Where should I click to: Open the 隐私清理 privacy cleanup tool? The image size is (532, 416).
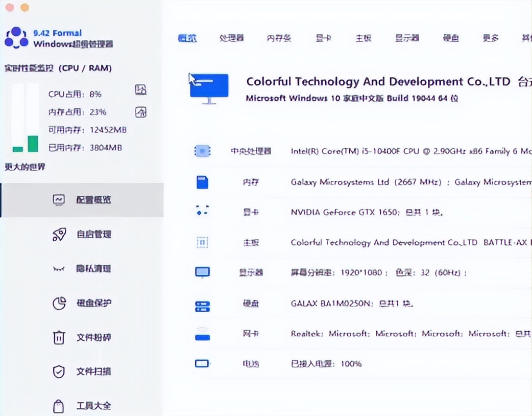point(59,268)
